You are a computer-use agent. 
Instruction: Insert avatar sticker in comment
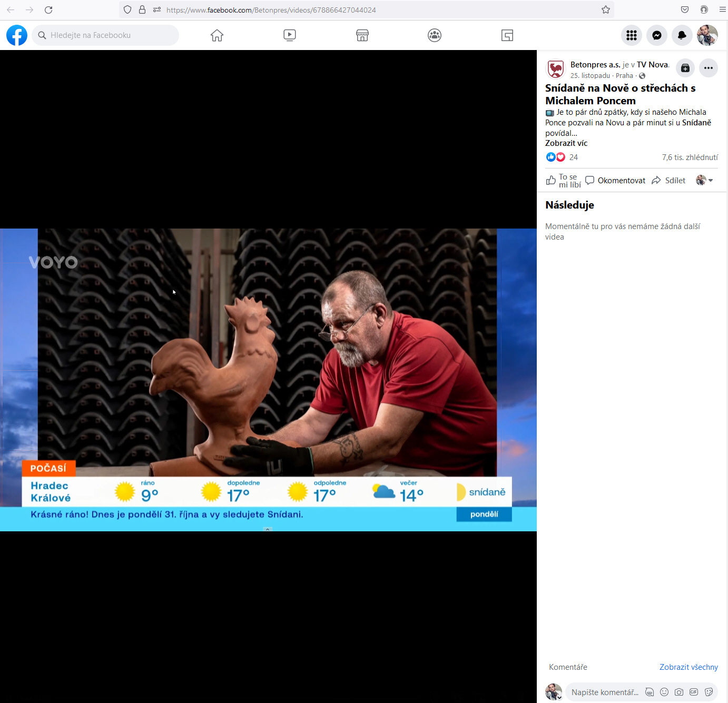[650, 692]
